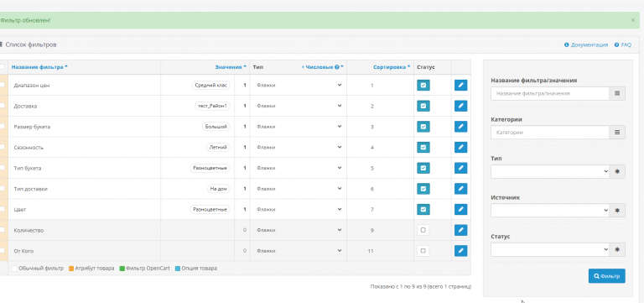Disable status toggle for Диапазон цен

(x=423, y=85)
